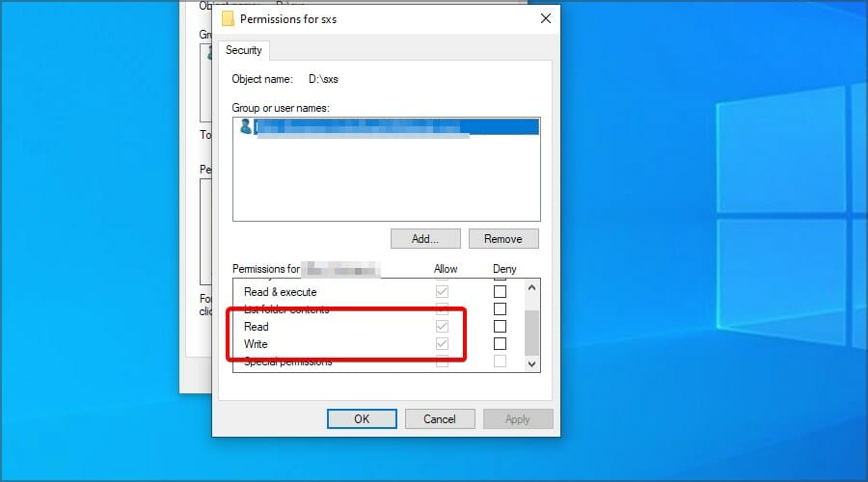Toggle the Allow checkbox for Read
The width and height of the screenshot is (868, 482).
pyautogui.click(x=442, y=326)
